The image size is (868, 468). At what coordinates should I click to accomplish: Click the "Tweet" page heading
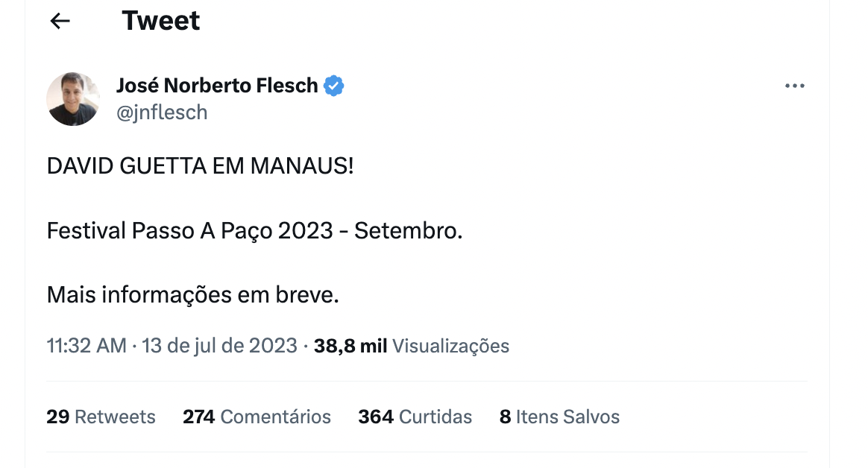161,21
